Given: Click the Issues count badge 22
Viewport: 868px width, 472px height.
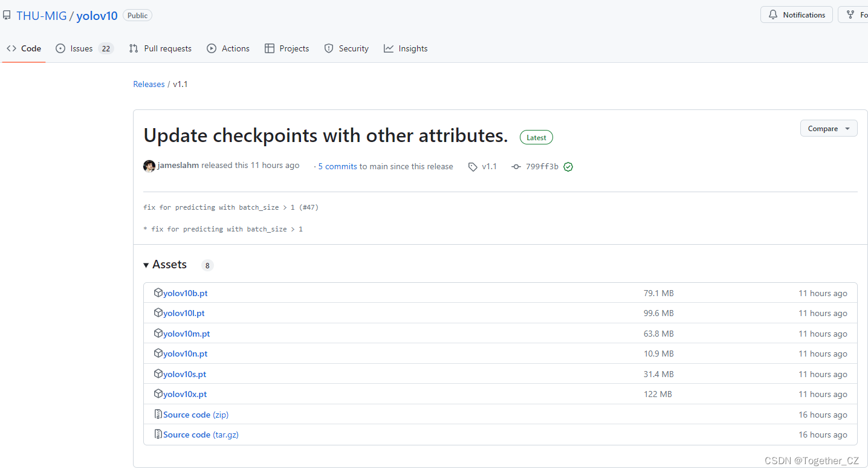Looking at the screenshot, I should pos(106,48).
